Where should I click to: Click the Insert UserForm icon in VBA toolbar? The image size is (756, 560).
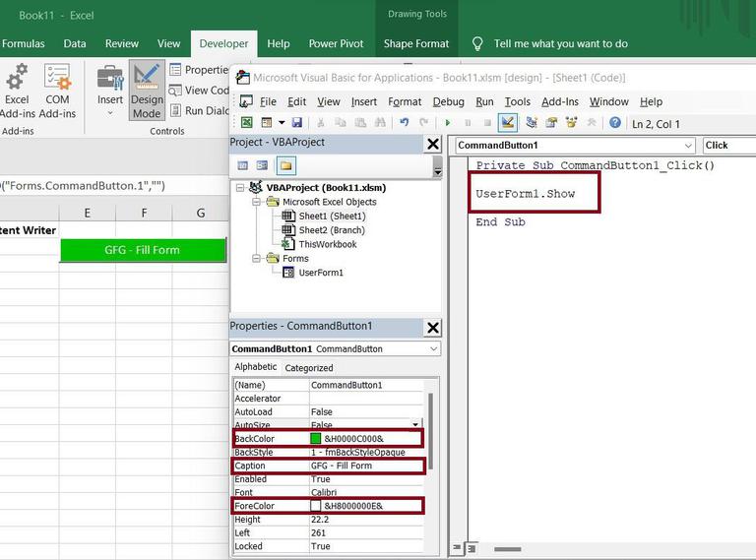click(x=266, y=123)
